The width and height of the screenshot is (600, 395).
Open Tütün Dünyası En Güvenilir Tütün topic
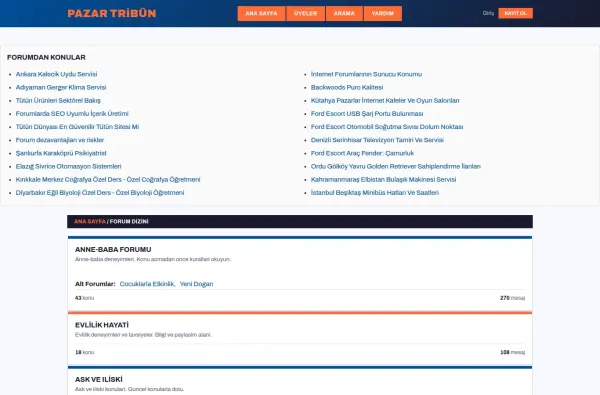tap(77, 127)
